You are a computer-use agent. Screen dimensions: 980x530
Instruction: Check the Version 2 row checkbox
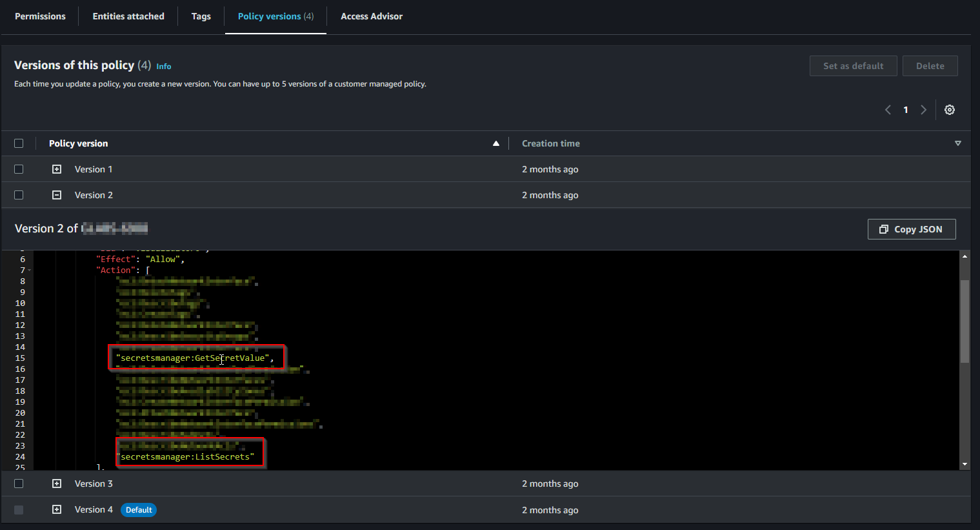coord(19,195)
